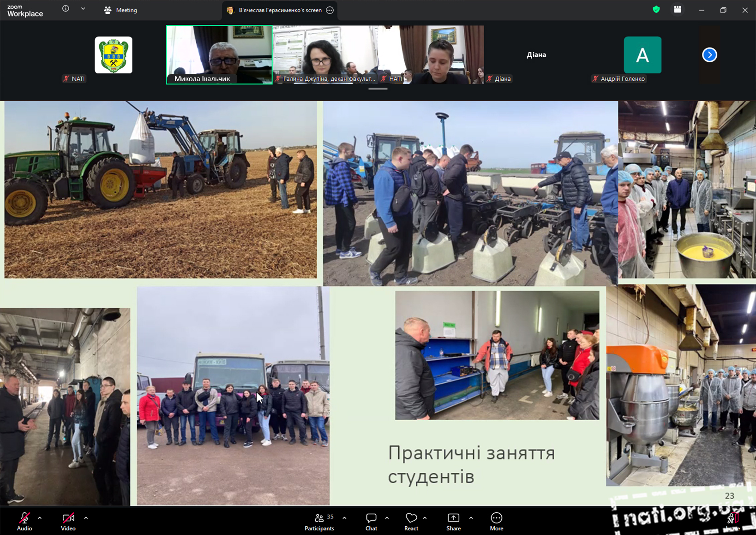The height and width of the screenshot is (535, 756).
Task: Start camera with the Video button
Action: click(68, 521)
